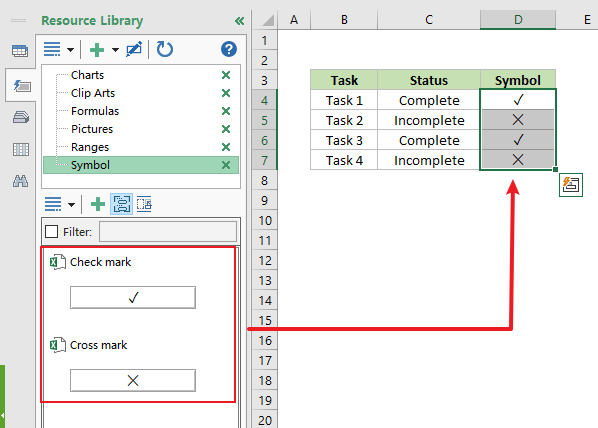Image resolution: width=598 pixels, height=428 pixels.
Task: Select row 1 header
Action: click(x=265, y=40)
